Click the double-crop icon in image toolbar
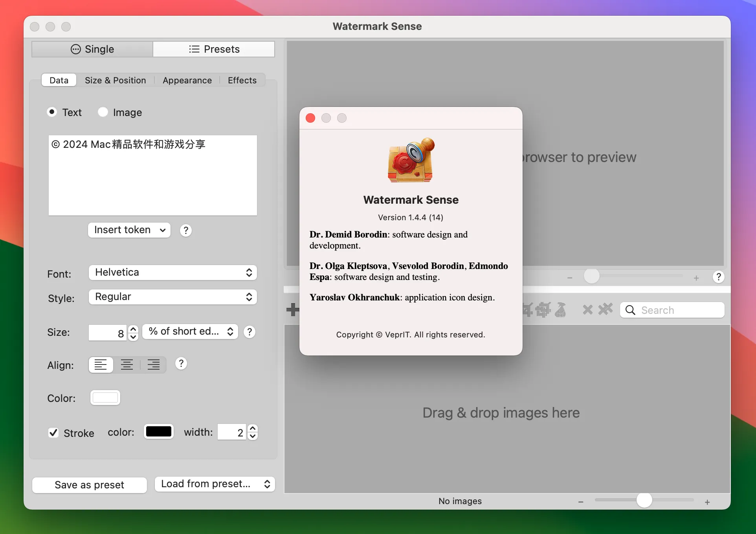The width and height of the screenshot is (756, 534). (543, 310)
